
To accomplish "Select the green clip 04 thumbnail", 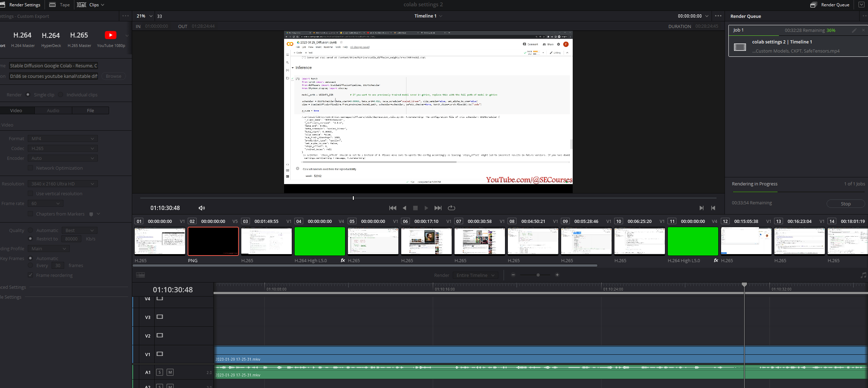I will click(319, 241).
